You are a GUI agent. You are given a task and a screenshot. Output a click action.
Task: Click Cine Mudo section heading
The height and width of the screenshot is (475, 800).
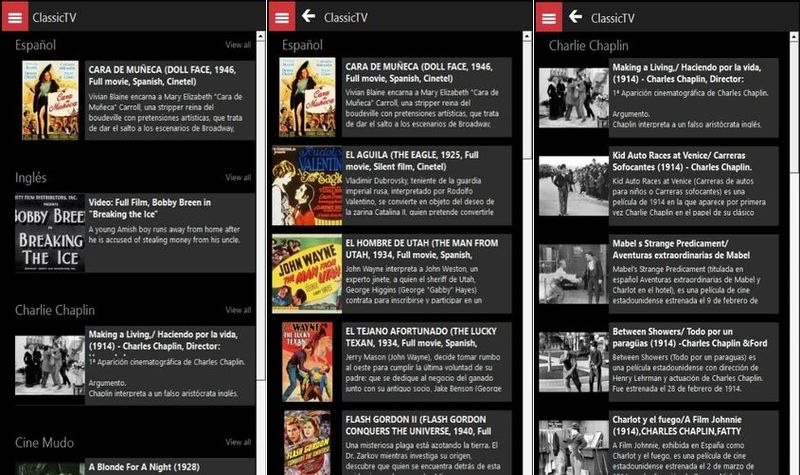44,442
